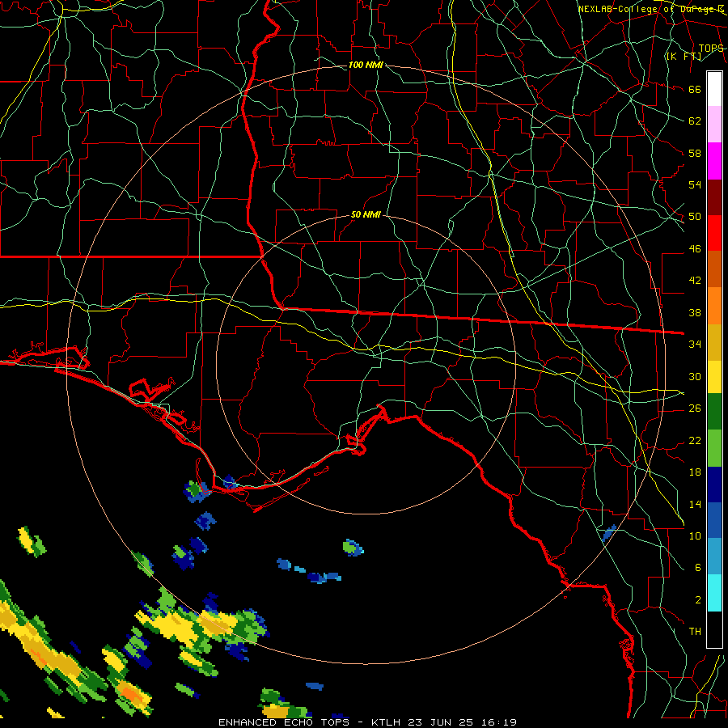Click the legend value 38
The height and width of the screenshot is (728, 728).
(x=695, y=312)
